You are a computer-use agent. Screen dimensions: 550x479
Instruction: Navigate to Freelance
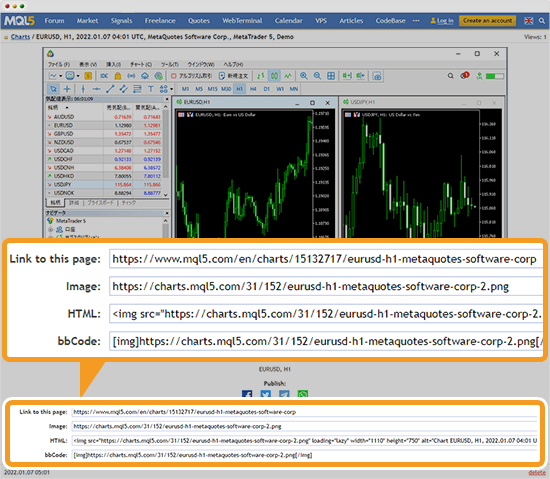(160, 21)
